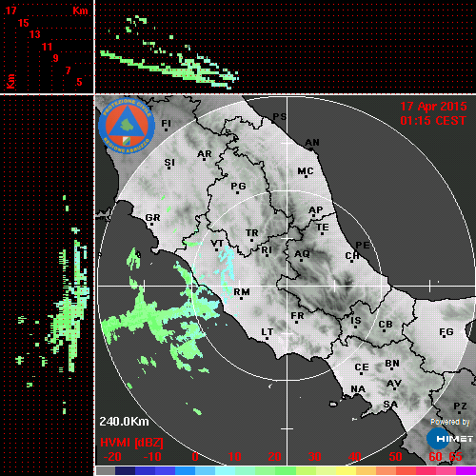
Task: Click the '30' dBZ scale value
Action: click(315, 457)
